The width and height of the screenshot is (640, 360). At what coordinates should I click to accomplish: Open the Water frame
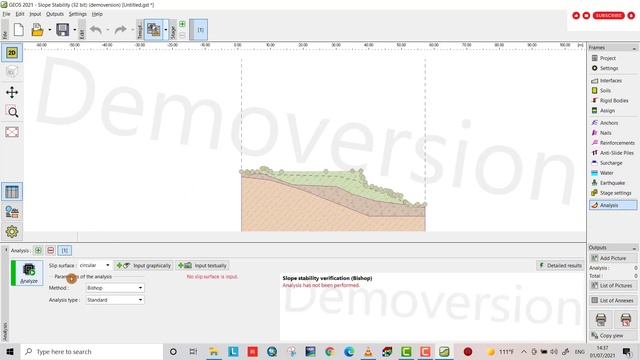pyautogui.click(x=613, y=173)
